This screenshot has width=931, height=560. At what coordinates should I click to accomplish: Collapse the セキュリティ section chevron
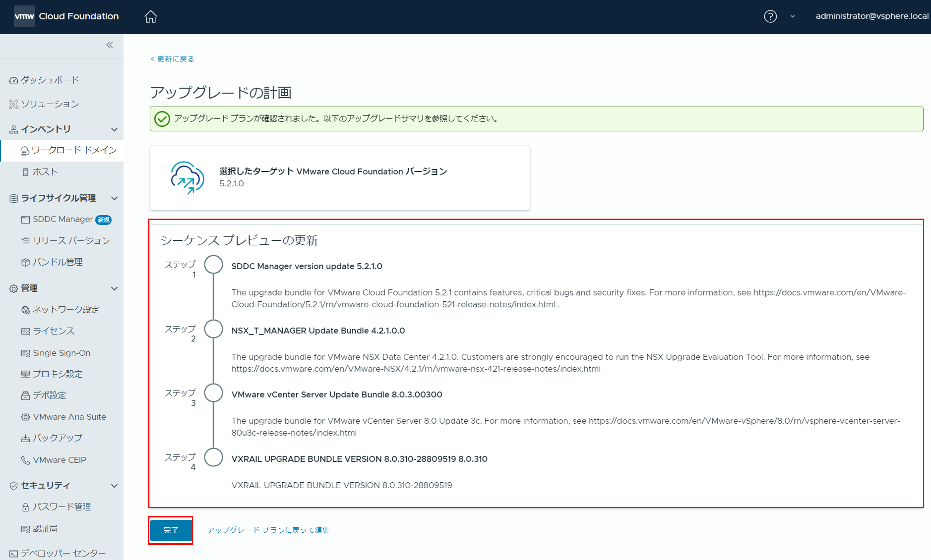pyautogui.click(x=114, y=486)
